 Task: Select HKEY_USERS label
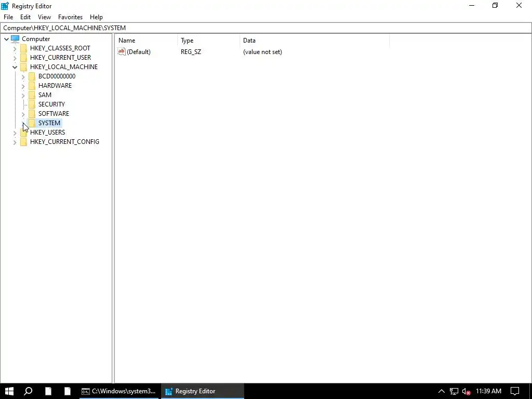tap(47, 132)
